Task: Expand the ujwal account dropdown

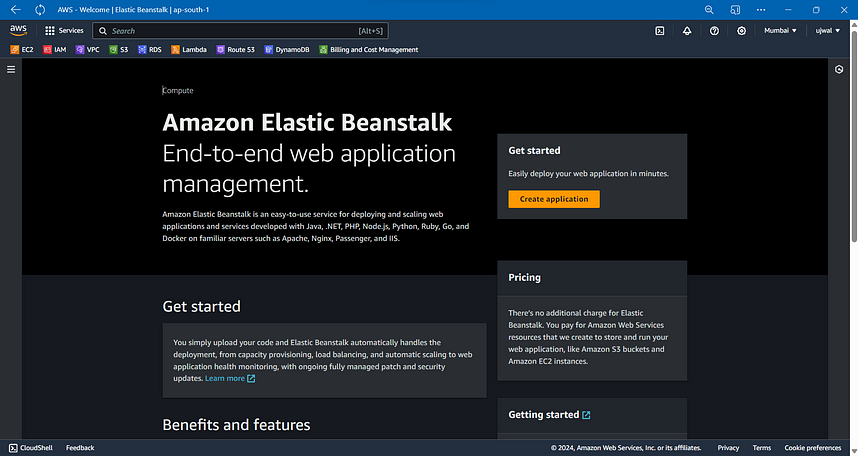Action: coord(827,31)
